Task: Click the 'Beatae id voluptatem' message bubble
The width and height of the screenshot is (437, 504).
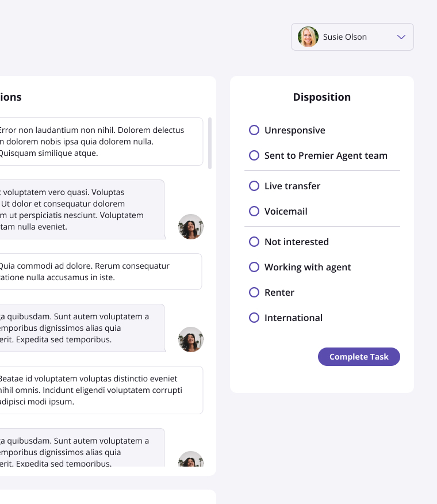Action: [98, 390]
